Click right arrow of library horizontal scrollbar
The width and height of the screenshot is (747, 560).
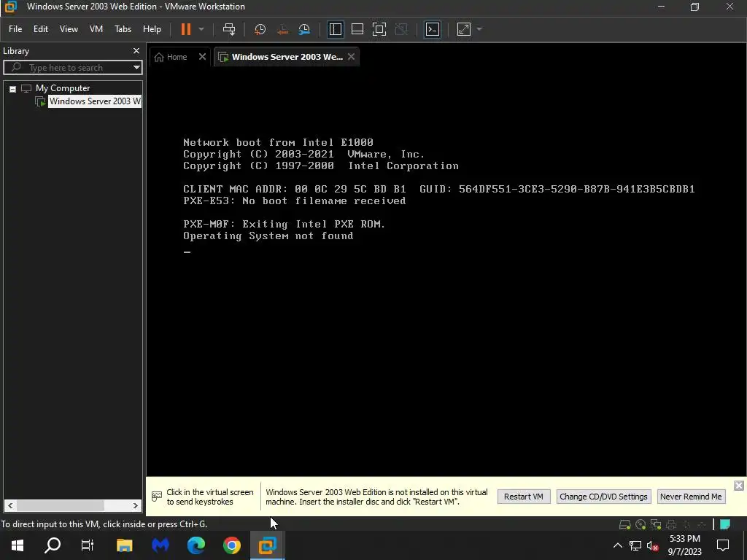point(135,506)
